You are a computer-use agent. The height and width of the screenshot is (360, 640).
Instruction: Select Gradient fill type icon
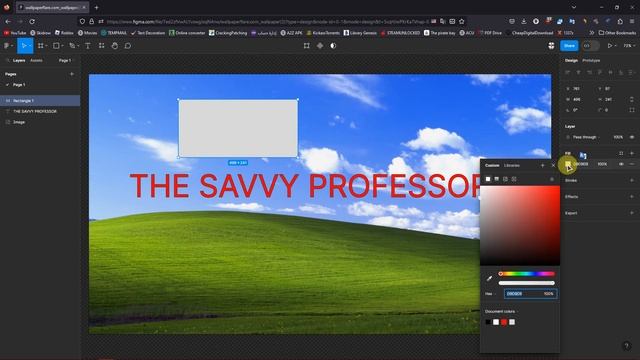496,179
